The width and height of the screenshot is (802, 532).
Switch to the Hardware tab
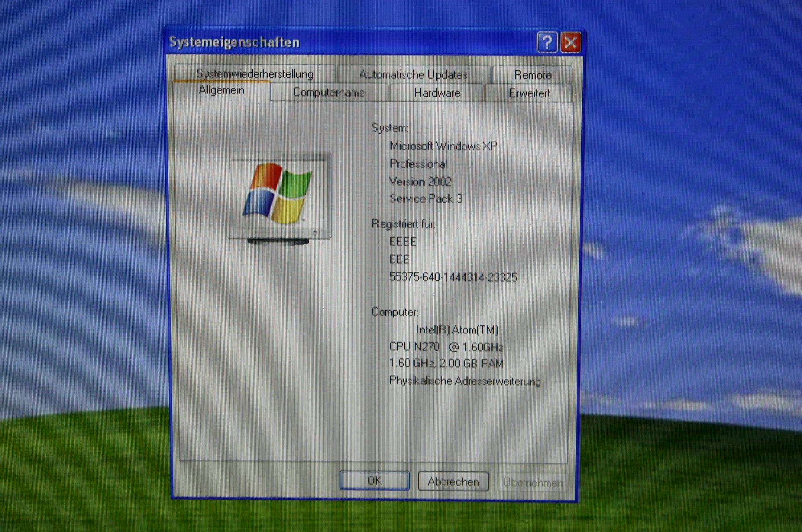click(437, 93)
